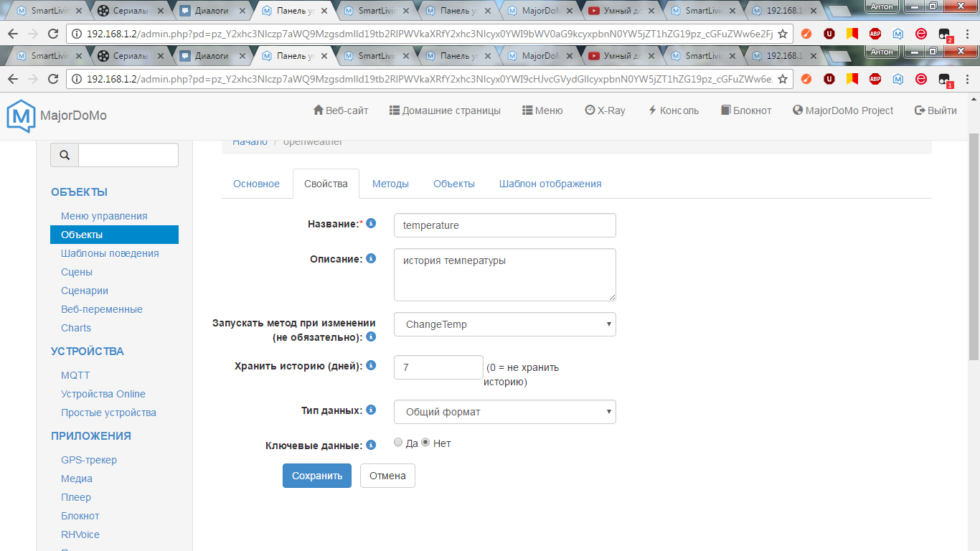Click the info icon beside Описание

pos(371,258)
